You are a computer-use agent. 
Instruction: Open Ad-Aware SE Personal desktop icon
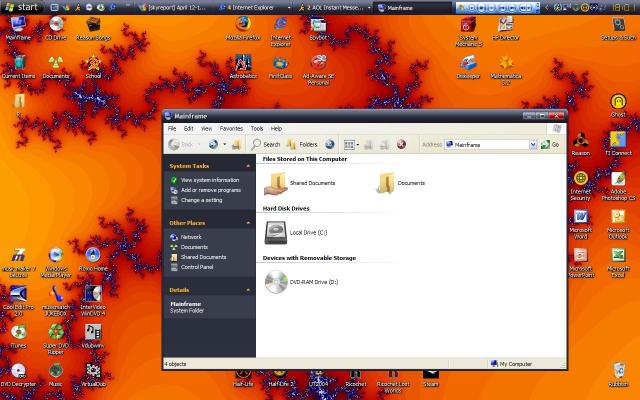coord(318,70)
